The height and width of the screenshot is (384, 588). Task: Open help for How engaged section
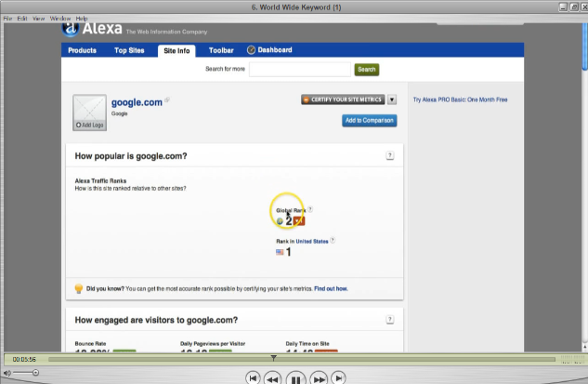click(x=390, y=320)
